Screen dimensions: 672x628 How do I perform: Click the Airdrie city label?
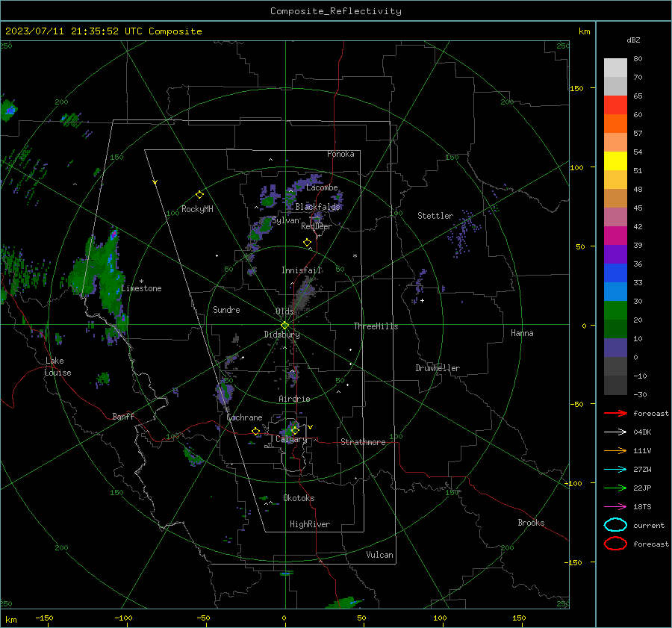click(294, 399)
